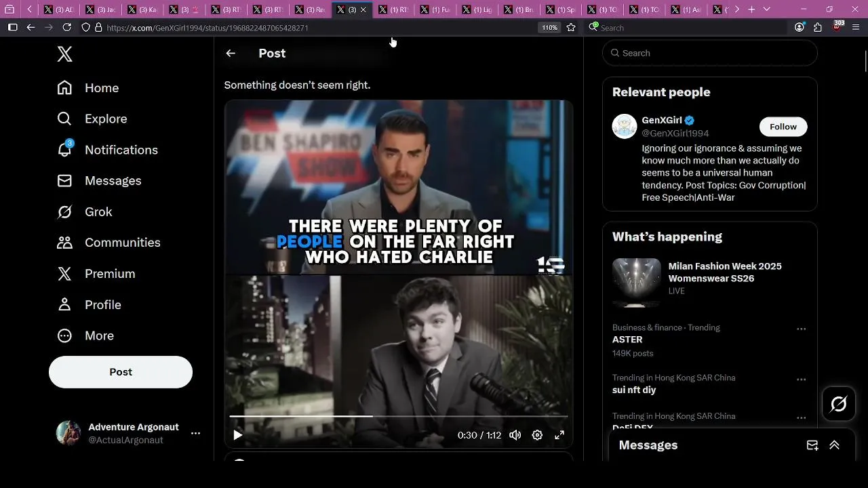Viewport: 868px width, 488px height.
Task: Open account options for Adventure Argonaut
Action: click(x=195, y=433)
